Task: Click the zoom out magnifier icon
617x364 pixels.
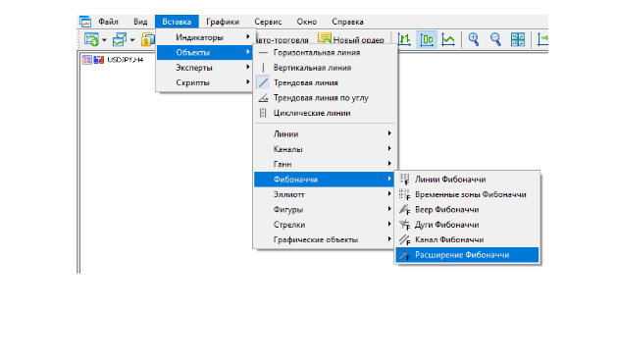Action: [495, 39]
